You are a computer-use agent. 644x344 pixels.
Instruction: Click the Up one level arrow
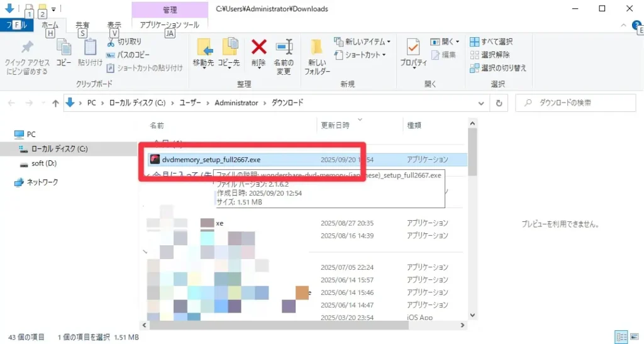tap(55, 103)
